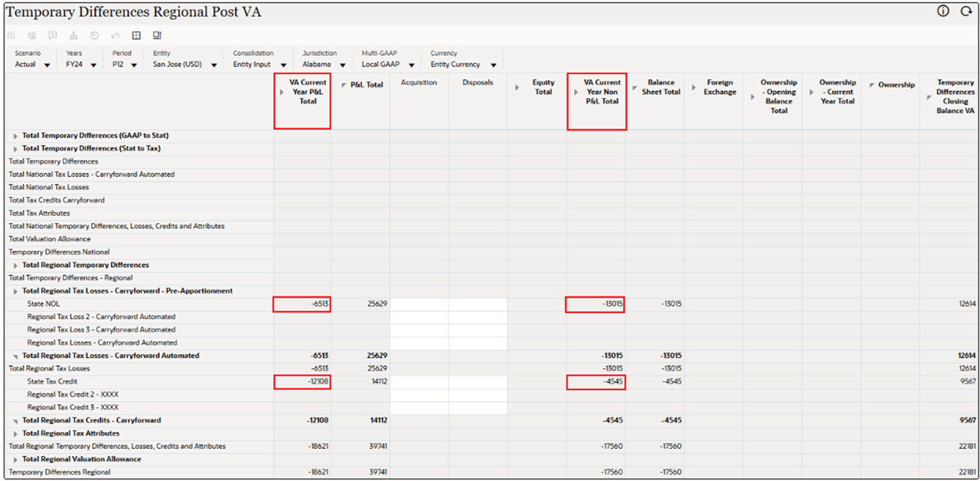Image resolution: width=980 pixels, height=481 pixels.
Task: Click the Adjust sliders toolbar icon
Action: pos(11,35)
